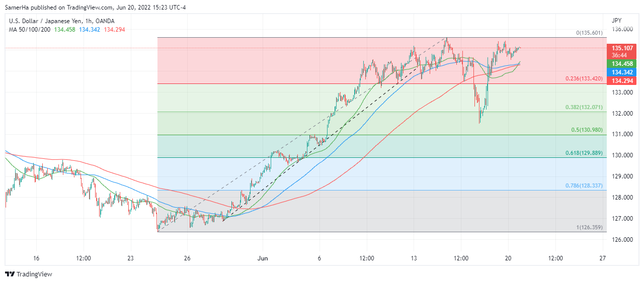Click the U.S. Dollar / Japanese Yen chart title
The height and width of the screenshot is (283, 644).
(61, 21)
